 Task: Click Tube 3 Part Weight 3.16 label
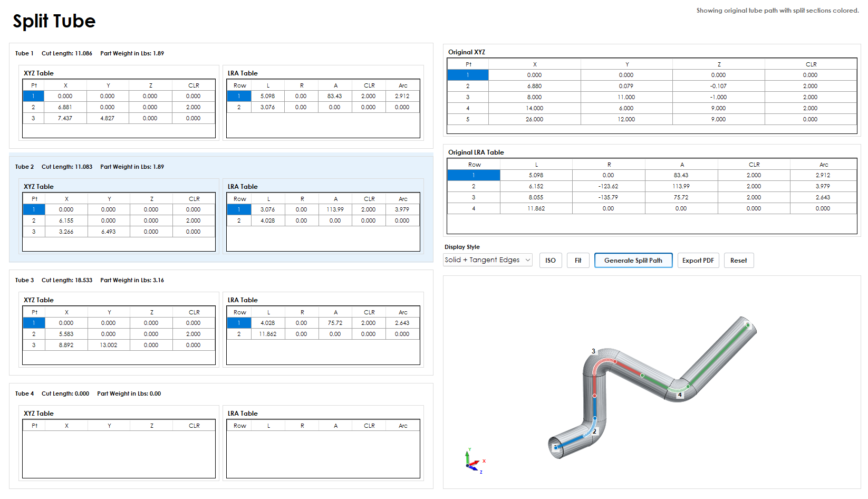(132, 280)
